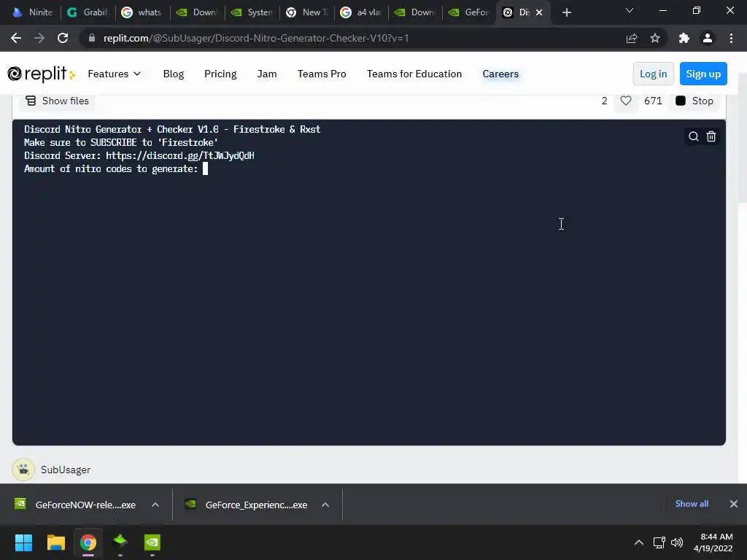Viewport: 747px width, 560px height.
Task: Close the active Discord repl tab
Action: (x=539, y=12)
